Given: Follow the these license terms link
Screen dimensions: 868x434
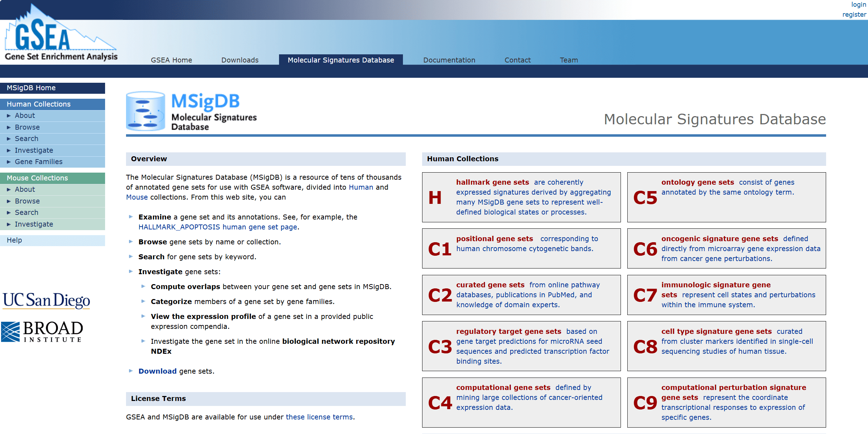Looking at the screenshot, I should pyautogui.click(x=319, y=417).
